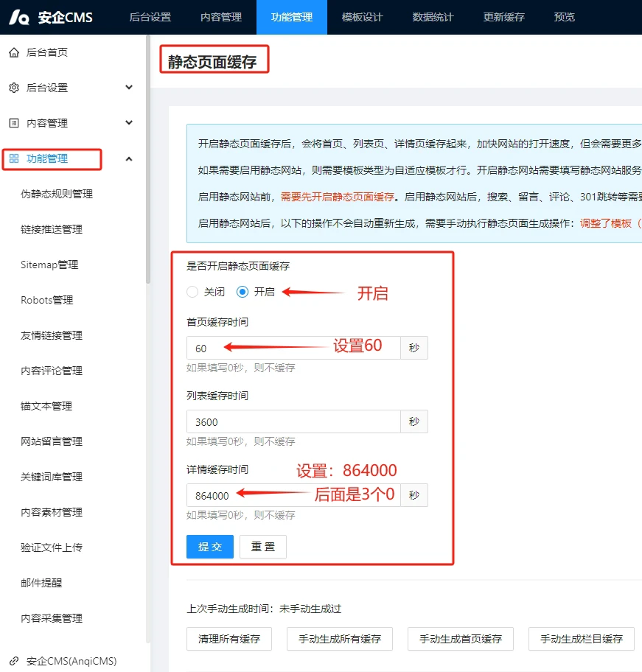This screenshot has height=672, width=642.
Task: Click the link icon beside 安企CMS(AnqiCMS)
Action: [14, 661]
